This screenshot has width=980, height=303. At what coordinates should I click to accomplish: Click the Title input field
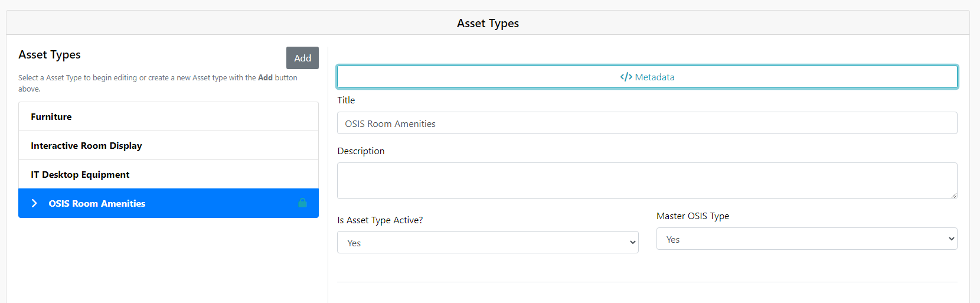pyautogui.click(x=647, y=123)
